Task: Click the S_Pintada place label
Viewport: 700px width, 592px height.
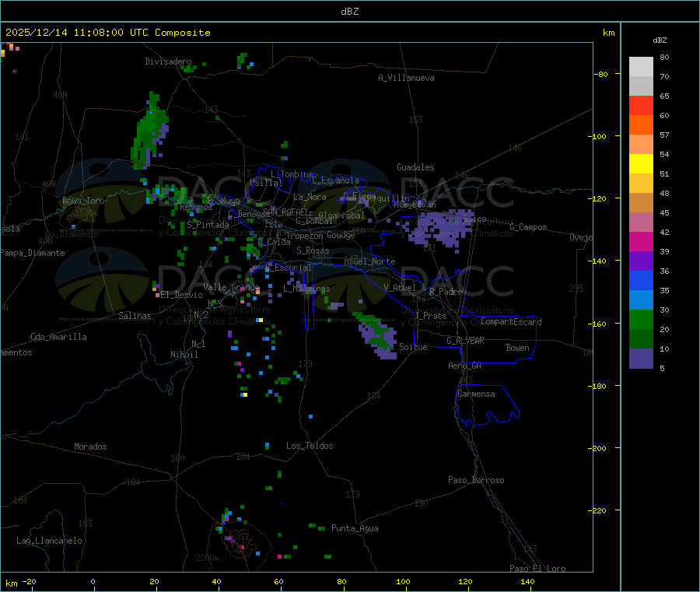Action: pos(208,225)
